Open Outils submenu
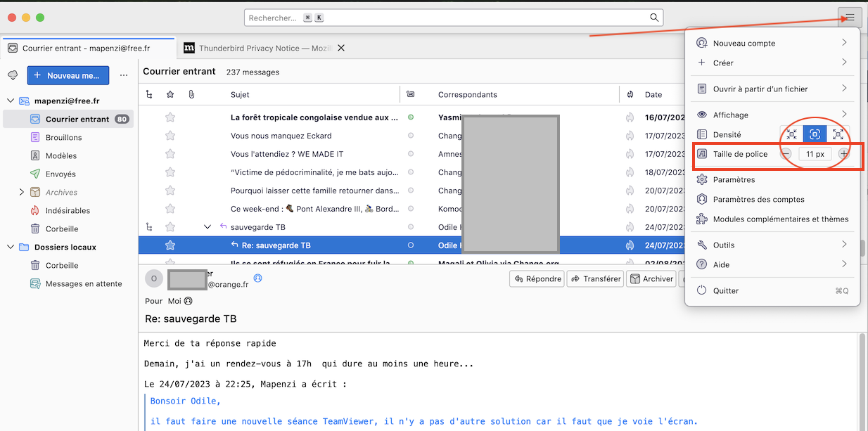The width and height of the screenshot is (868, 431). coord(772,245)
